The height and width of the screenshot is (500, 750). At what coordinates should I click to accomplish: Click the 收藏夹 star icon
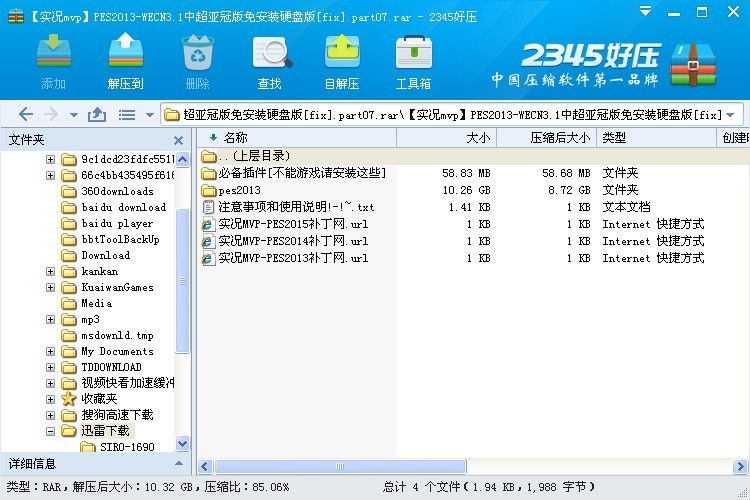[x=69, y=399]
